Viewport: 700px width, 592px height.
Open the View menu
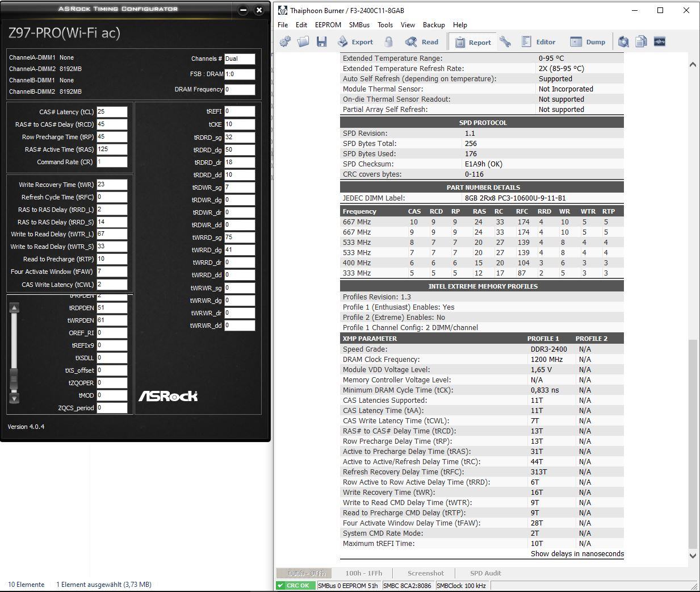tap(408, 25)
